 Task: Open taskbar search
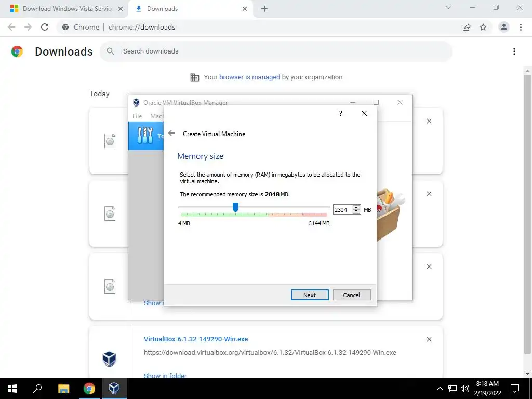pyautogui.click(x=37, y=389)
